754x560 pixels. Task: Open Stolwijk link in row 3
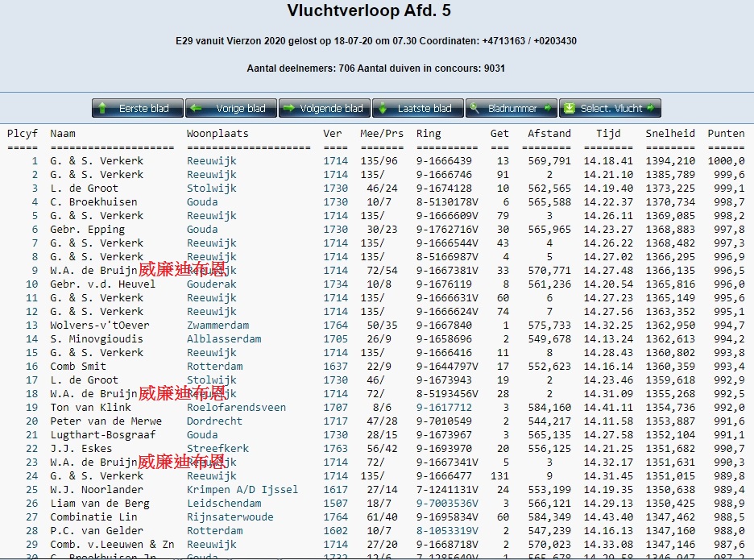tap(212, 188)
